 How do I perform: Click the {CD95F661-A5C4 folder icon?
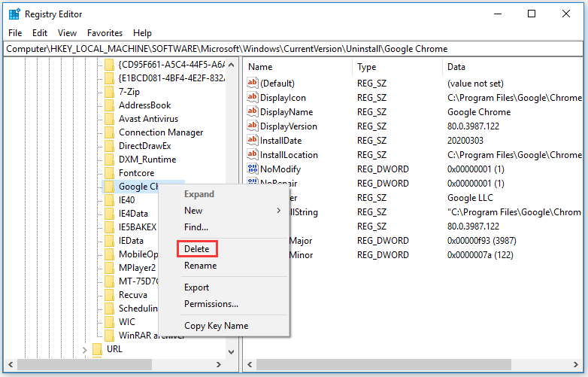click(109, 65)
